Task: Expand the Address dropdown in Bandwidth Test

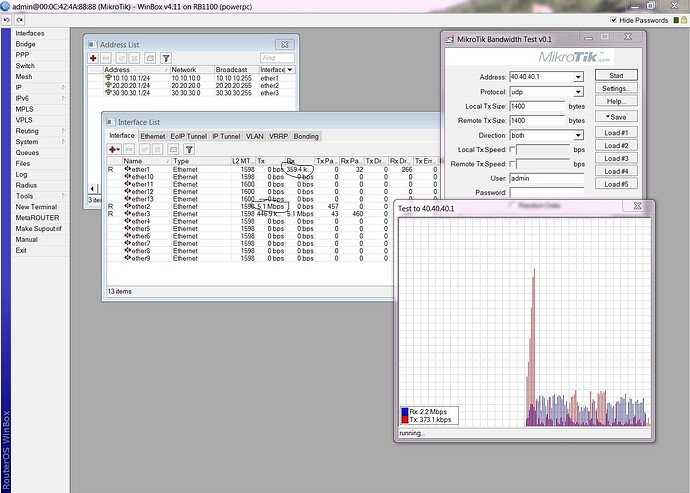Action: [x=578, y=76]
